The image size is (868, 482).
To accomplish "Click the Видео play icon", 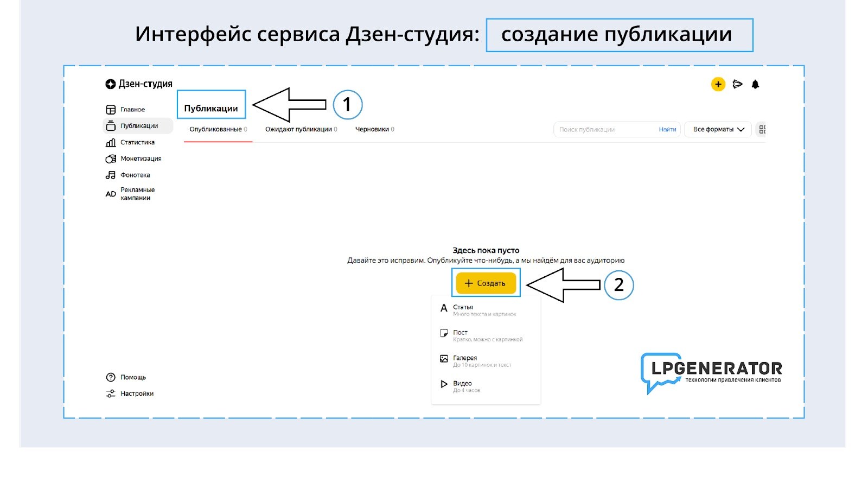I will [444, 384].
